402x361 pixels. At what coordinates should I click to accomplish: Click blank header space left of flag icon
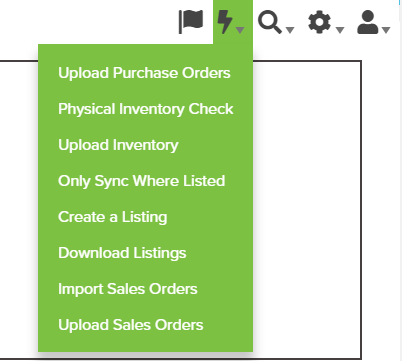(x=87, y=22)
